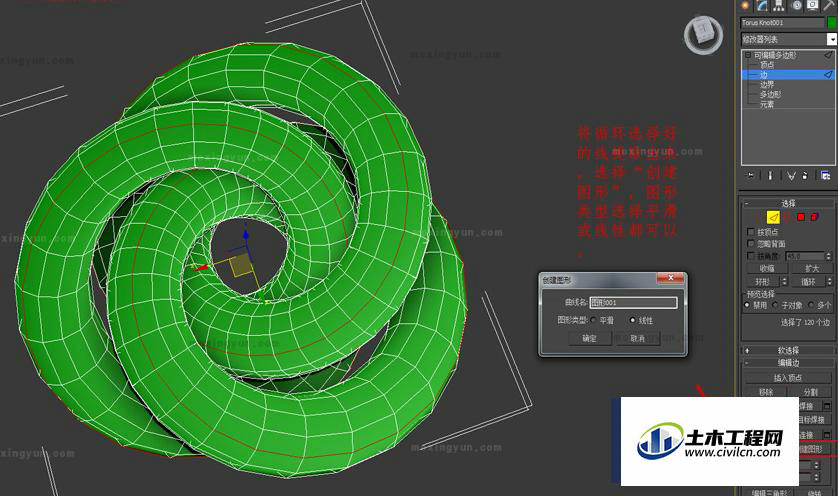Click the Pin Stack icon

pos(750,175)
